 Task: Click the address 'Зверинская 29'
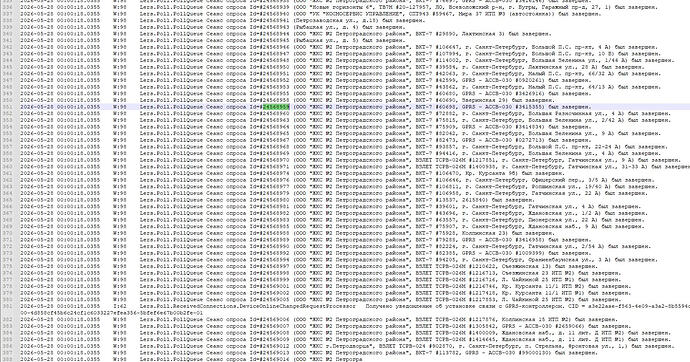[x=485, y=100]
